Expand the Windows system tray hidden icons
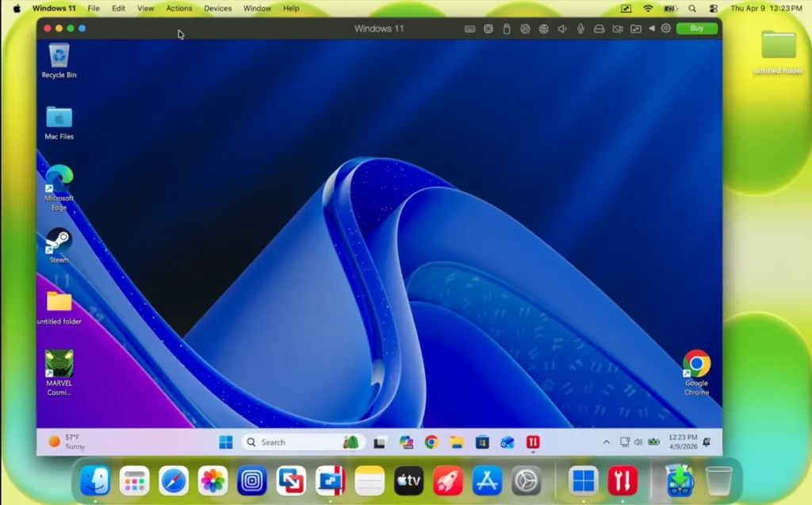Viewport: 812px width, 505px height. point(607,442)
